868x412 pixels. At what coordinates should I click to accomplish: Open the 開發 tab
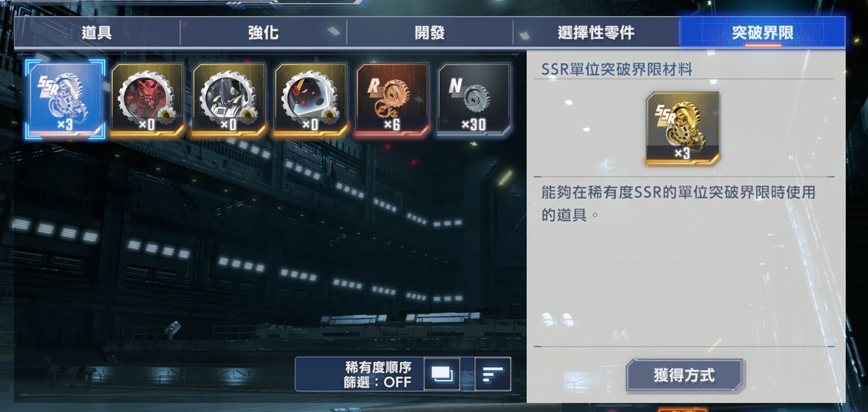pos(430,33)
